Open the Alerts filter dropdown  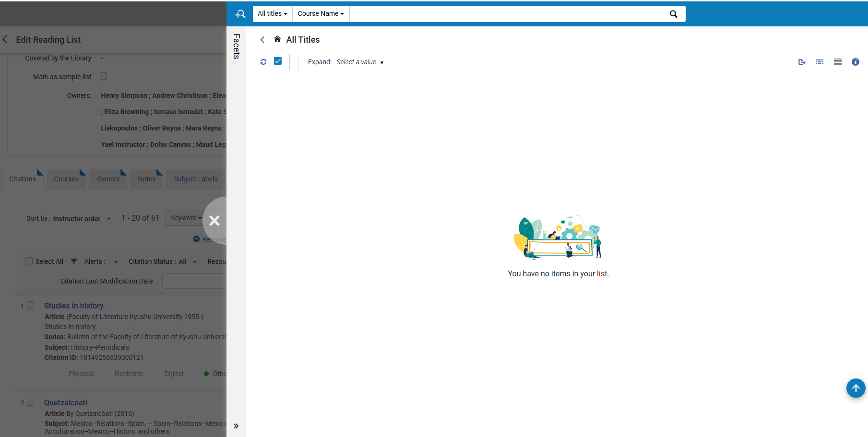116,262
